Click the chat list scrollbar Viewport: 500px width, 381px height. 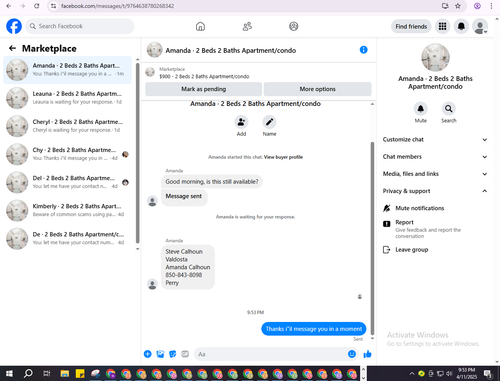coord(137,153)
